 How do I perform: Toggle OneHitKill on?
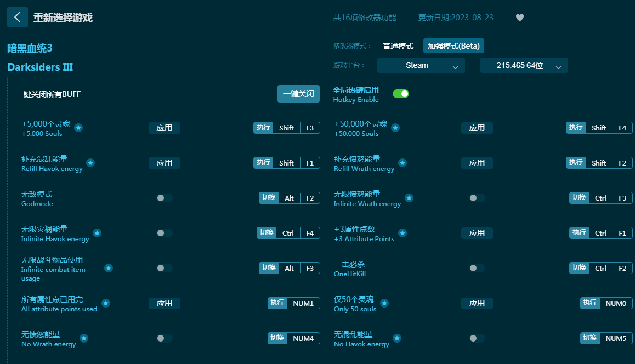[x=477, y=268]
